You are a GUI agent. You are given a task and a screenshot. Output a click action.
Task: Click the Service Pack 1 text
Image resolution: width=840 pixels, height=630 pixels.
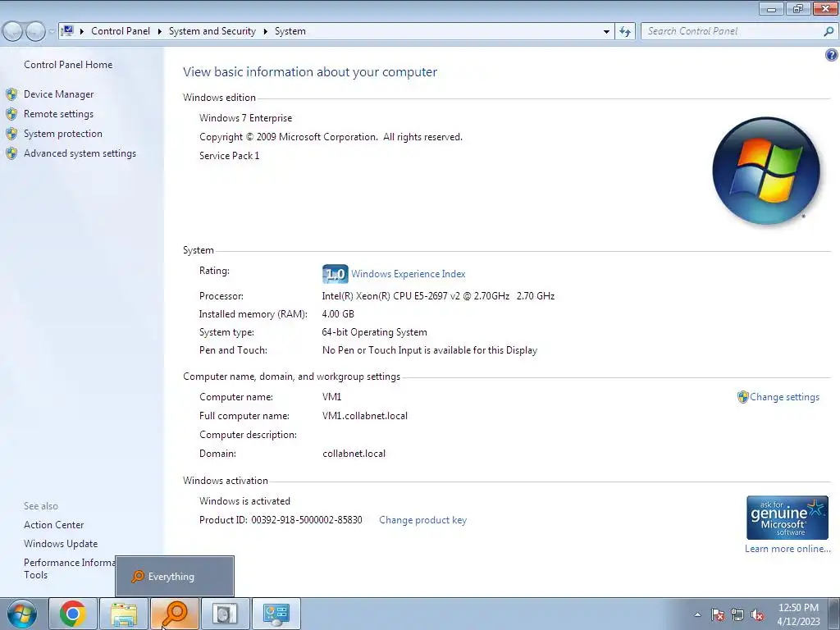click(x=230, y=156)
